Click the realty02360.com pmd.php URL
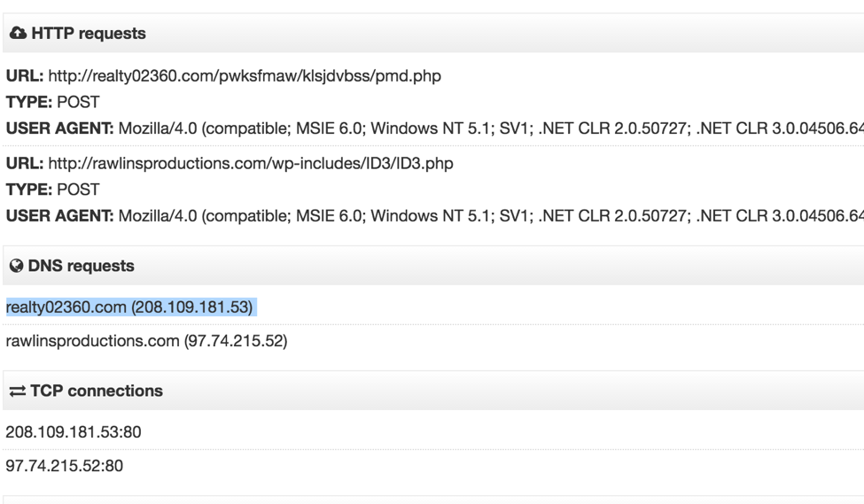 click(245, 75)
